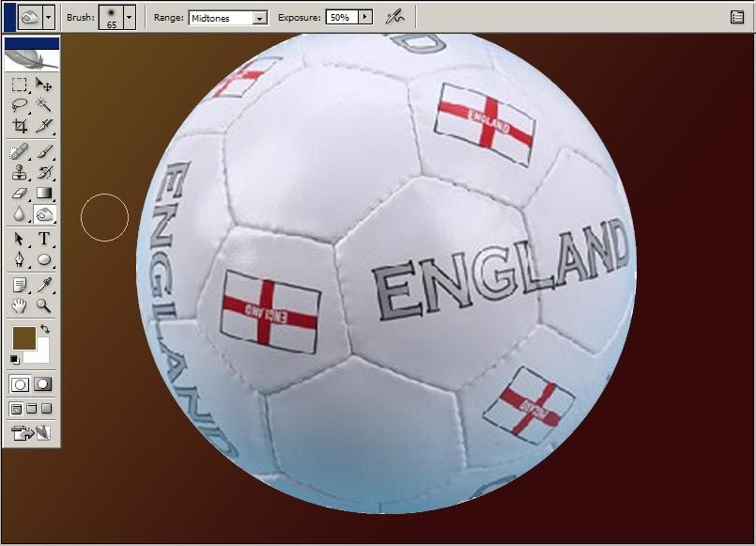Select the Pen tool

pyautogui.click(x=20, y=259)
